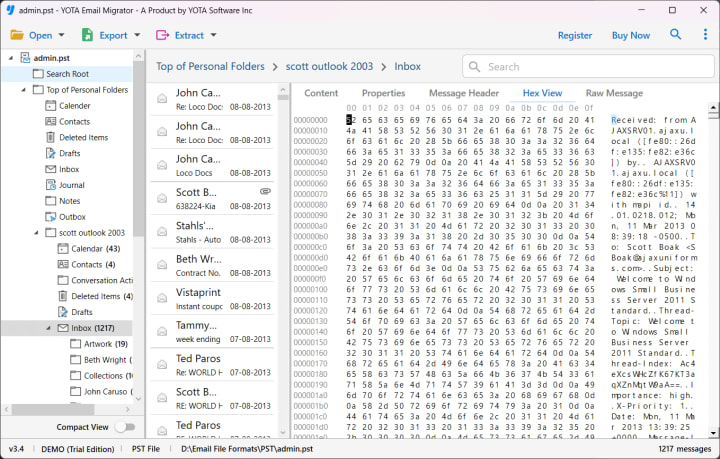Open the Journal folder icon
This screenshot has height=459, width=720.
coord(51,185)
